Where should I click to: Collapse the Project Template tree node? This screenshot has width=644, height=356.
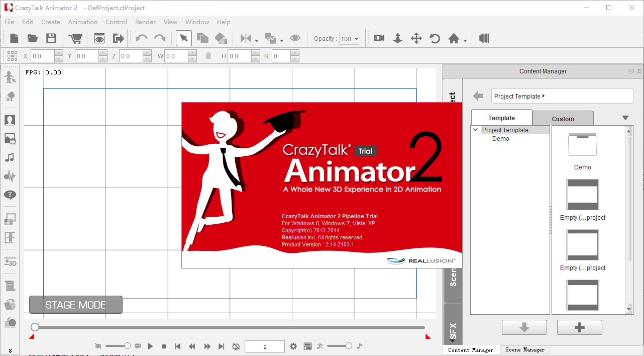tap(475, 130)
